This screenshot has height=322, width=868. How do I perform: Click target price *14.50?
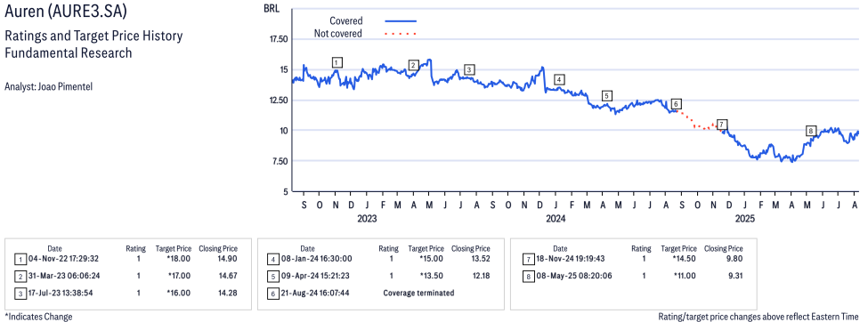[x=685, y=259]
